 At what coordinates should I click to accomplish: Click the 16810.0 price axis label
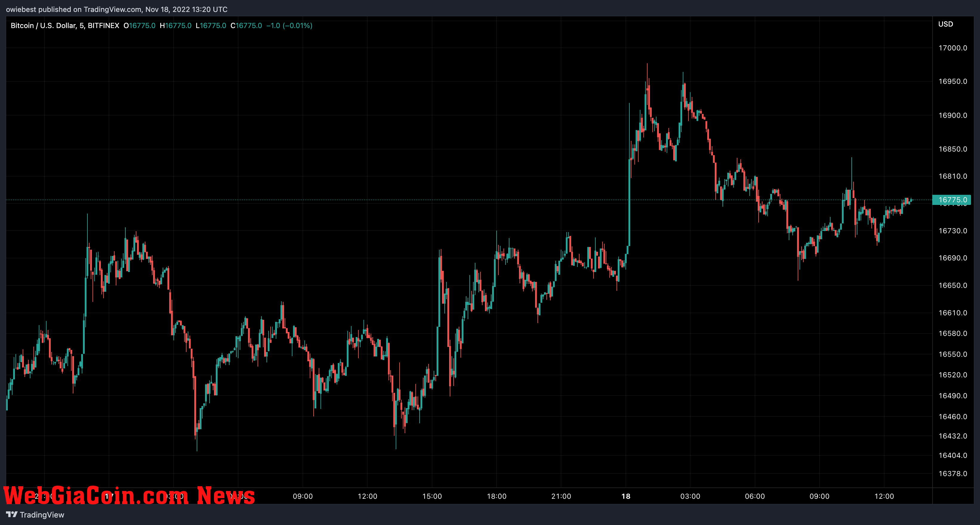[x=953, y=176]
